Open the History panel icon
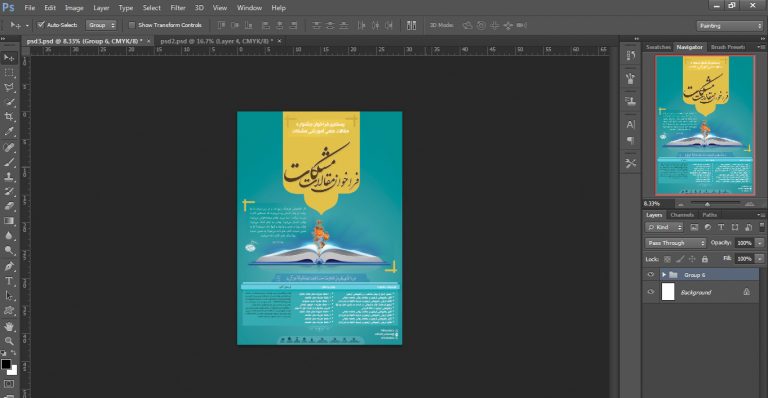Viewport: 768px width, 398px height. click(x=631, y=55)
